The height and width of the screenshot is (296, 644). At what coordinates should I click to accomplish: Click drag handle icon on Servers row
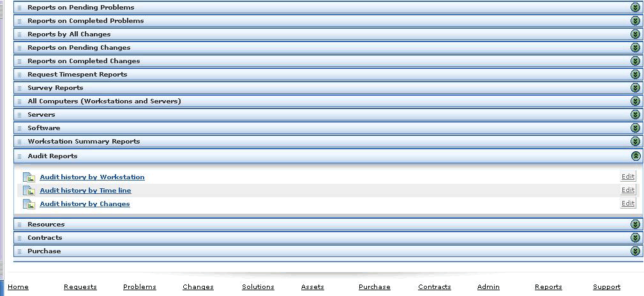(19, 115)
